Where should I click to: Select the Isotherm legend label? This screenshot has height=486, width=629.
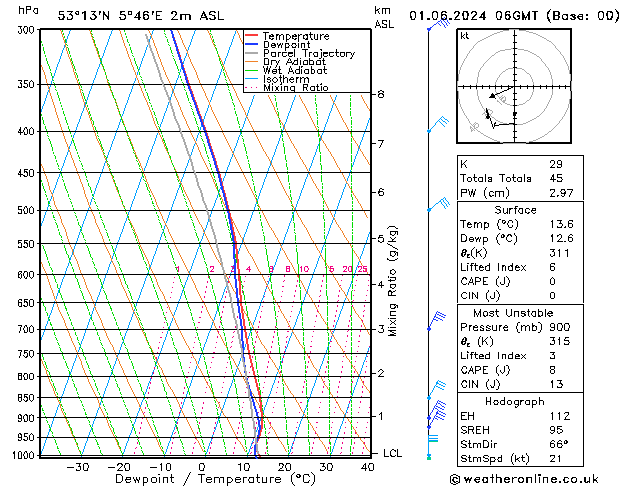point(286,79)
